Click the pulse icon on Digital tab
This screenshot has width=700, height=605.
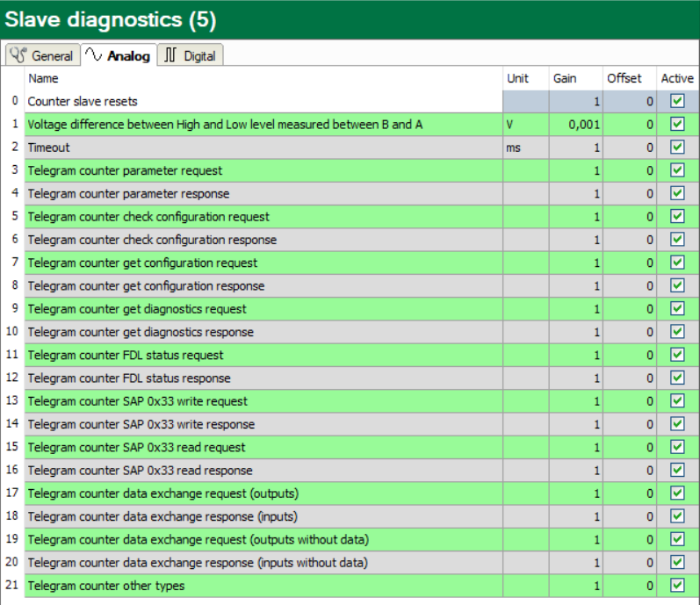point(170,56)
